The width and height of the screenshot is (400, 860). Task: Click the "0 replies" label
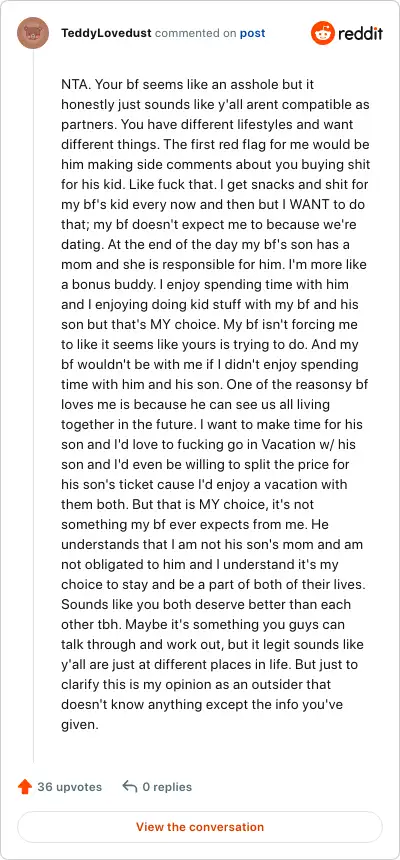(167, 787)
